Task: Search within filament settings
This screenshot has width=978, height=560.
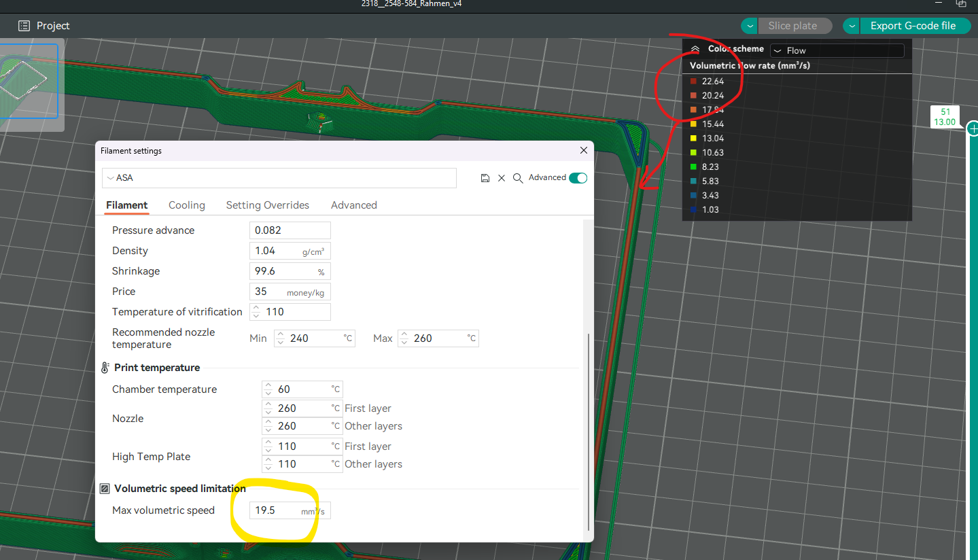Action: click(518, 177)
